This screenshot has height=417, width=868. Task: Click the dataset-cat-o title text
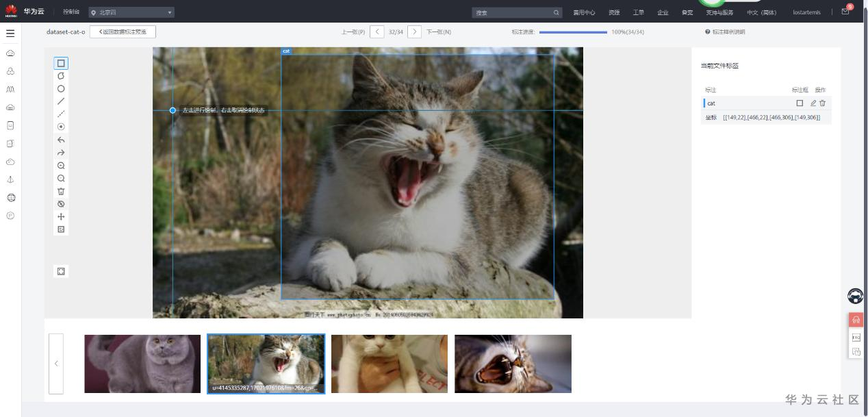click(x=66, y=32)
